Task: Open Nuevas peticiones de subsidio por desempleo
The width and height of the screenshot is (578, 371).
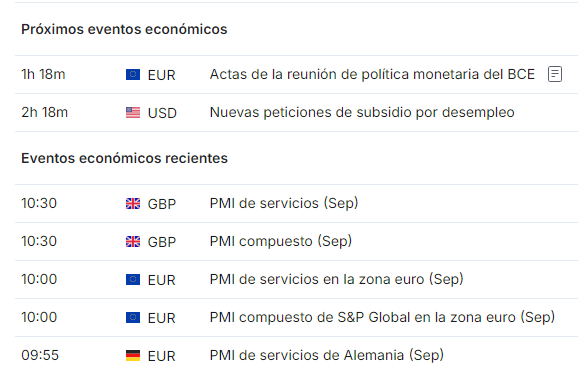Action: 362,112
